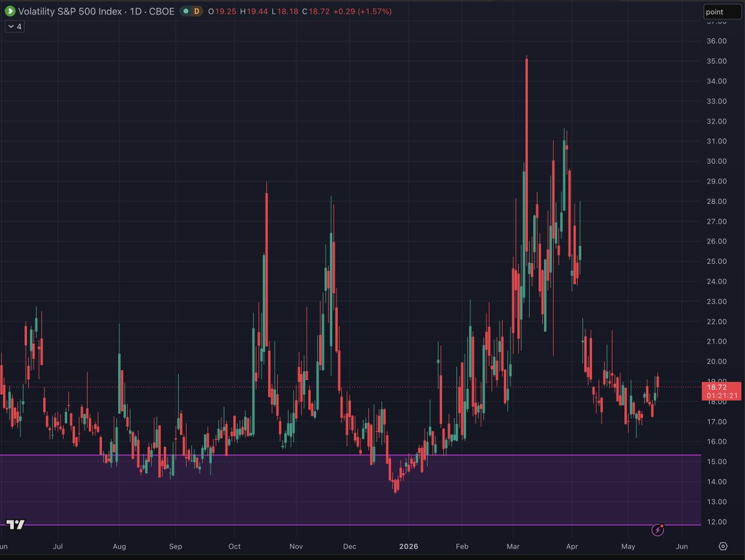Click the Sep label on time axis

176,546
